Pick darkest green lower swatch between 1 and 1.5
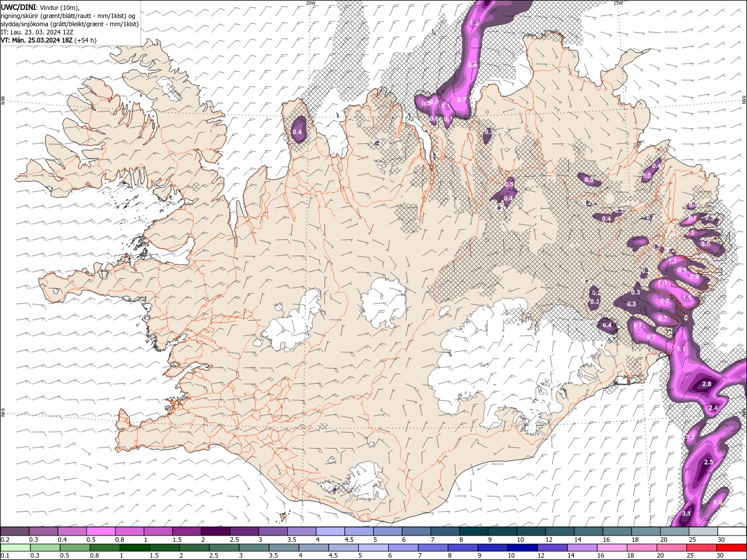This screenshot has height=560, width=747. click(135, 548)
